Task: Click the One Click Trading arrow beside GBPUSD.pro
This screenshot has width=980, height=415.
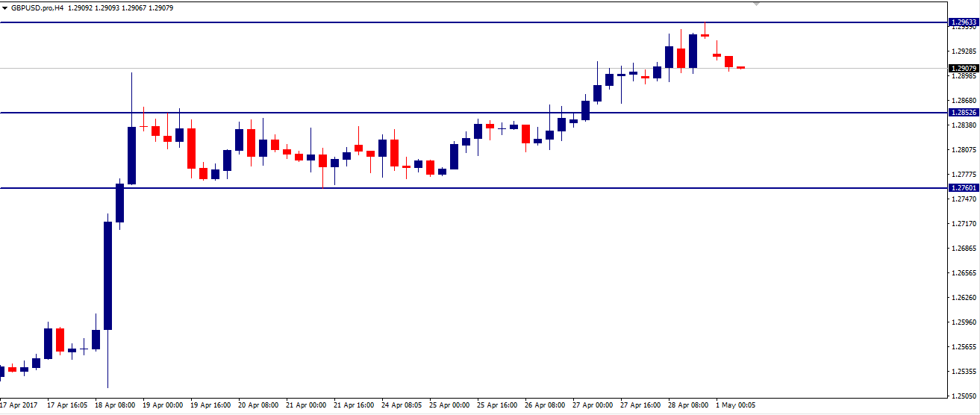Action: click(x=4, y=7)
